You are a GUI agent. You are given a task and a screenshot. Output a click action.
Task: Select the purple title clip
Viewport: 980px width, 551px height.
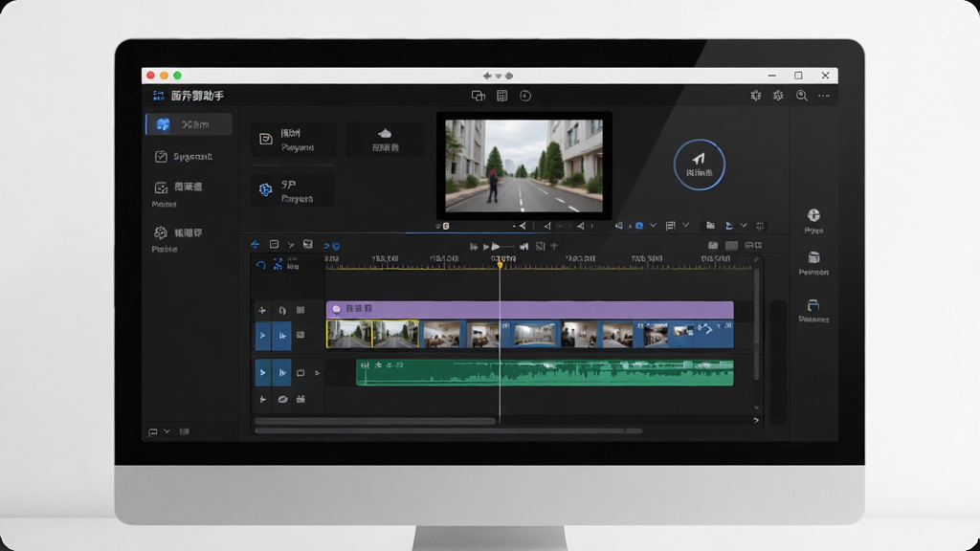point(530,309)
